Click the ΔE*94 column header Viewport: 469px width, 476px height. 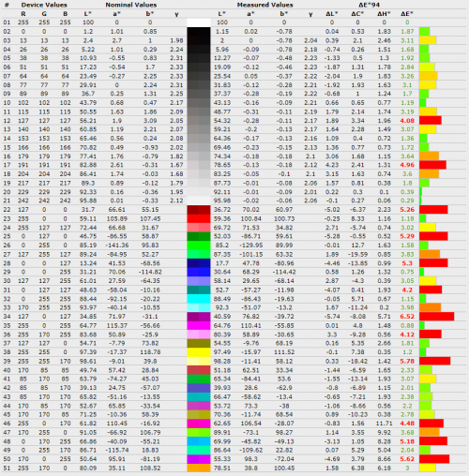[369, 5]
